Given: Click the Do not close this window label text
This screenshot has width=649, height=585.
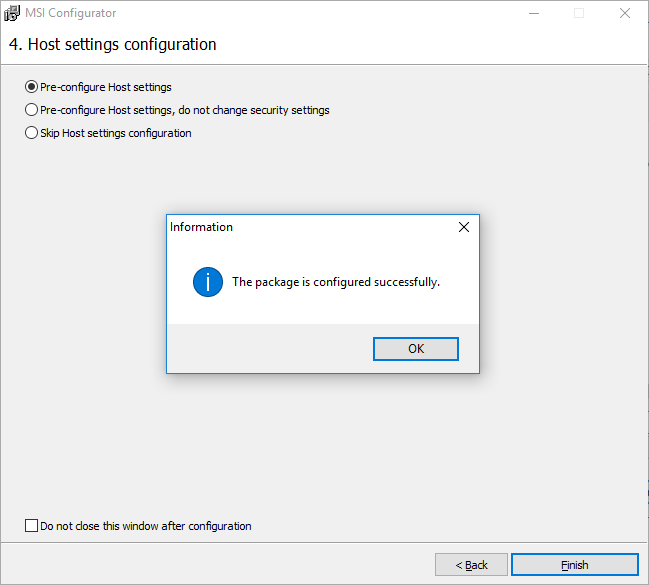Looking at the screenshot, I should tap(145, 526).
